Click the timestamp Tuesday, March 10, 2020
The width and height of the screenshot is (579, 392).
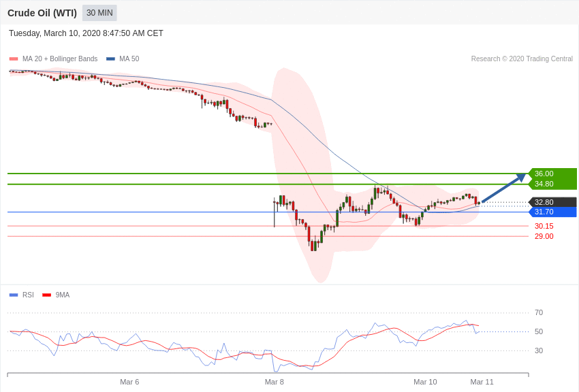[86, 33]
